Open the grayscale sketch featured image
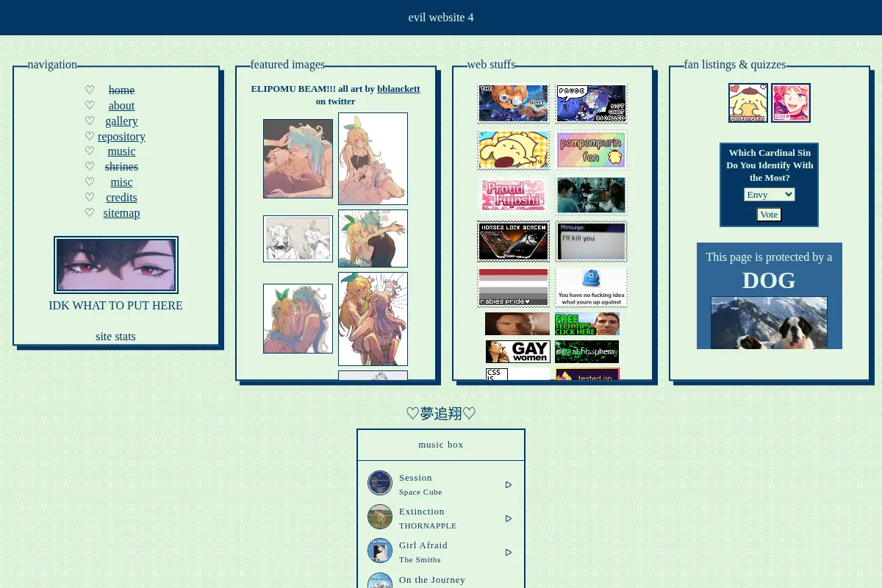The image size is (882, 588). tap(298, 239)
